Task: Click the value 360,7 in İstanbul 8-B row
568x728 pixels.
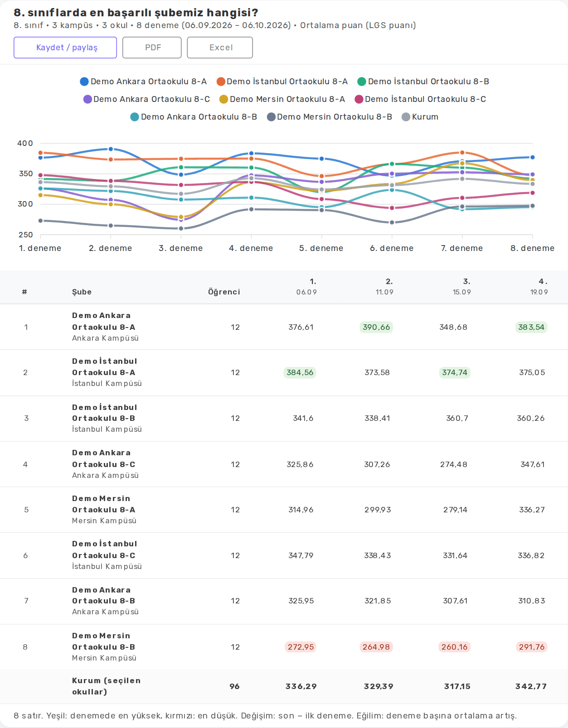Action: click(457, 418)
